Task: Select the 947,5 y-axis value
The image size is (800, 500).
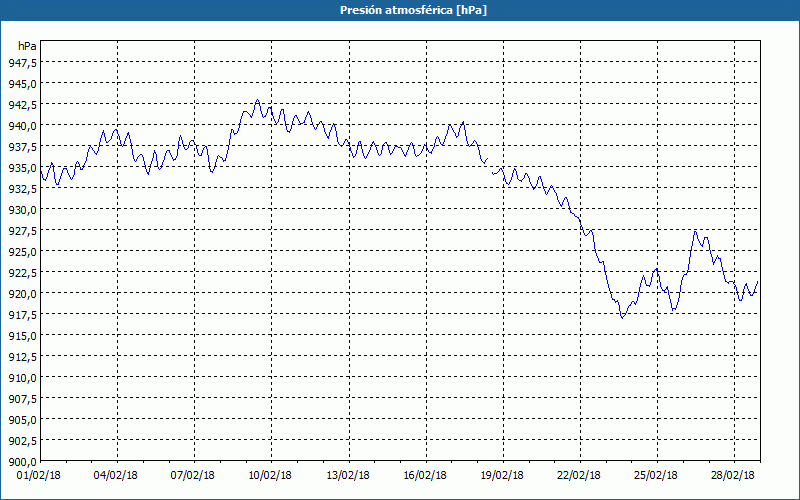Action: (22, 62)
